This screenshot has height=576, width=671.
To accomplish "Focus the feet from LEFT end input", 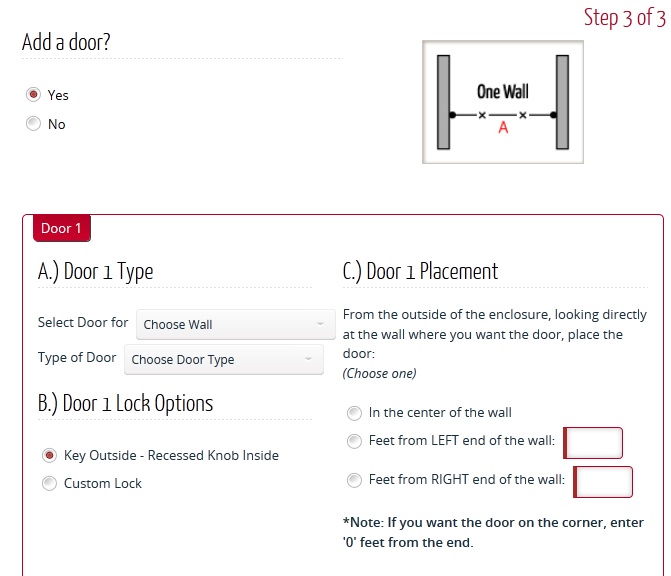I will 593,443.
